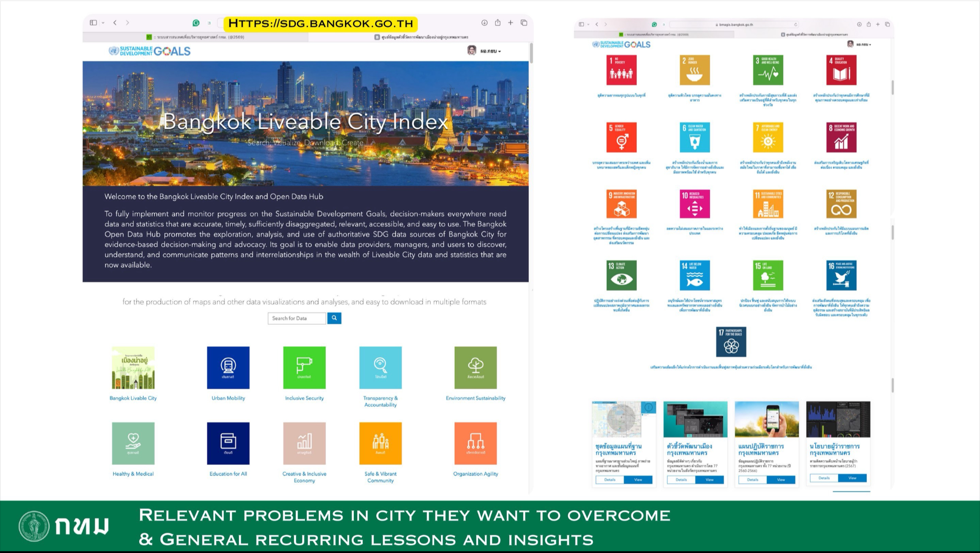The width and height of the screenshot is (980, 553).
Task: Click the Search for Data input field
Action: [x=297, y=318]
